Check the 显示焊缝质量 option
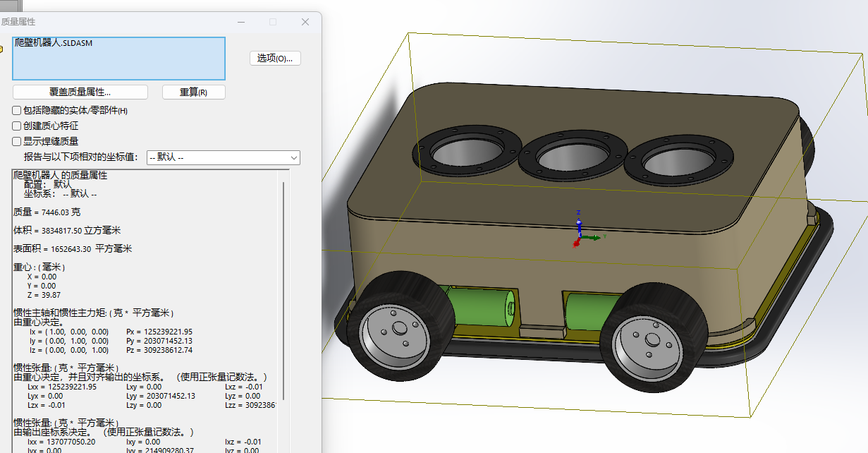This screenshot has height=453, width=868. (x=17, y=141)
